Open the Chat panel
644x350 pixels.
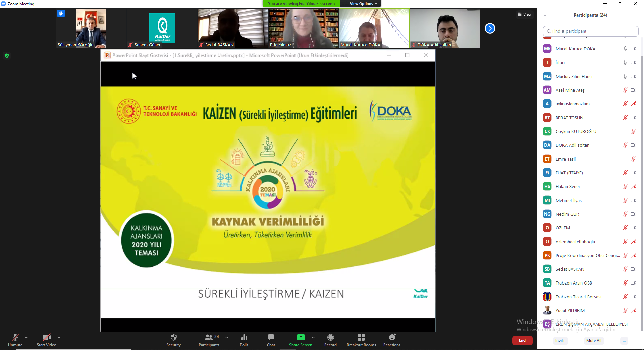point(271,338)
